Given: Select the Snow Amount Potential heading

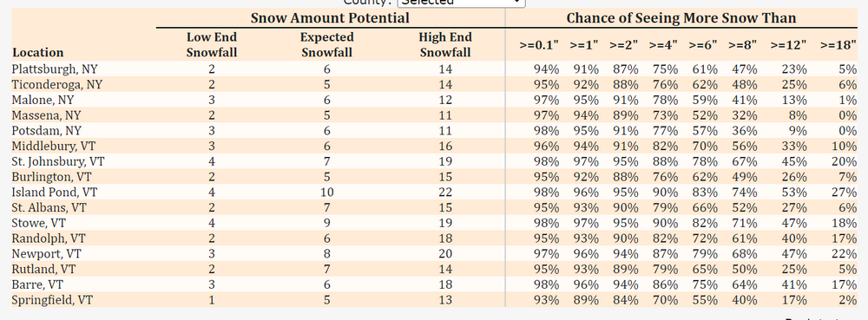Looking at the screenshot, I should pyautogui.click(x=330, y=17).
